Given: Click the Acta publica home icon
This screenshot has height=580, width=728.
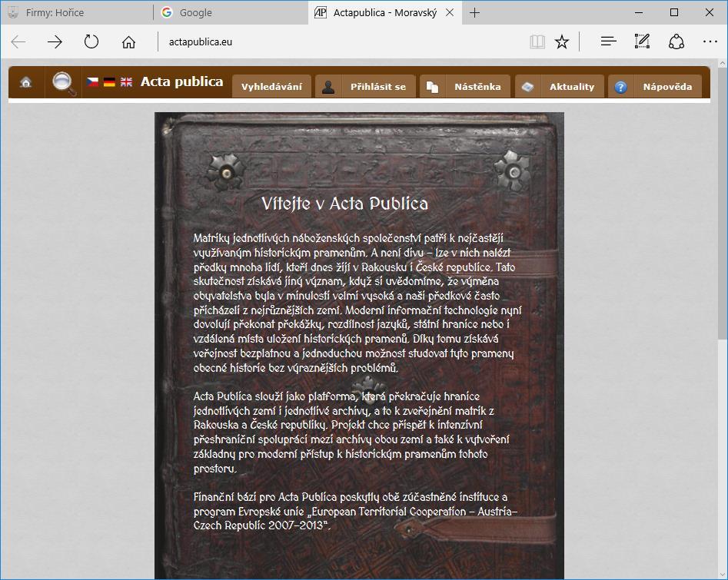Looking at the screenshot, I should click(26, 83).
